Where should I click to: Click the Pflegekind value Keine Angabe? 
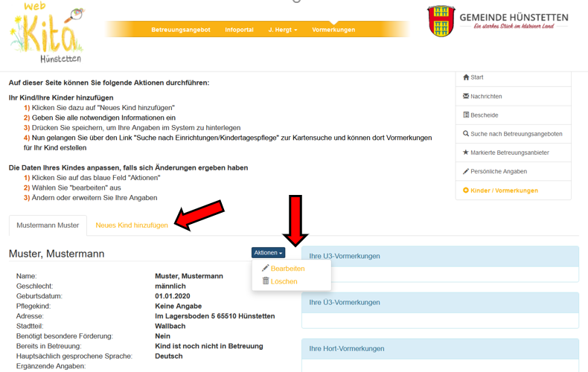(x=178, y=307)
